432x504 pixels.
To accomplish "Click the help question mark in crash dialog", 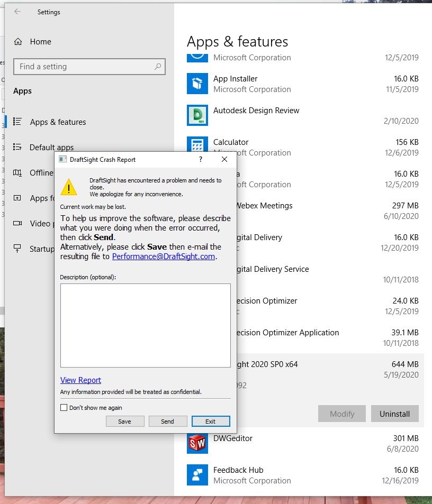I will pos(201,159).
